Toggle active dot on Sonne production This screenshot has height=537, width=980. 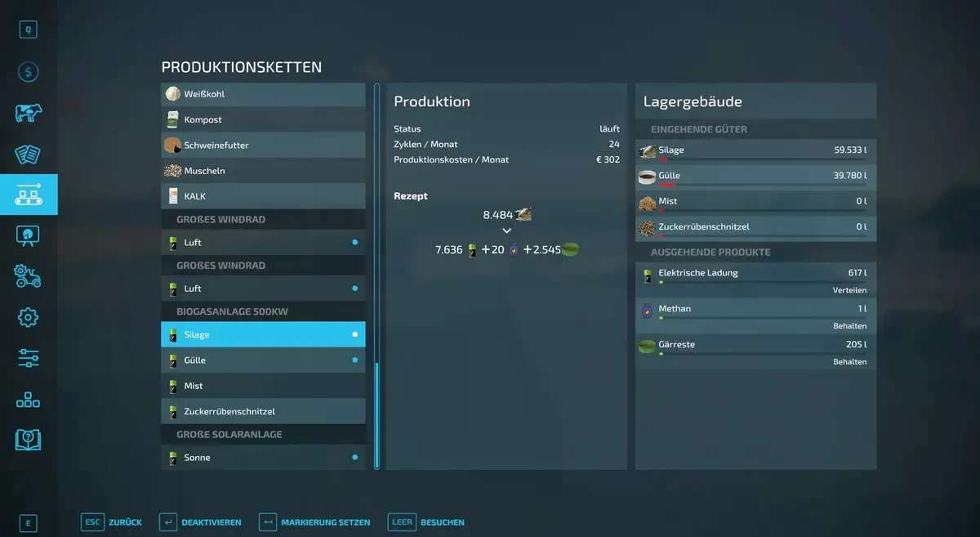(x=354, y=458)
